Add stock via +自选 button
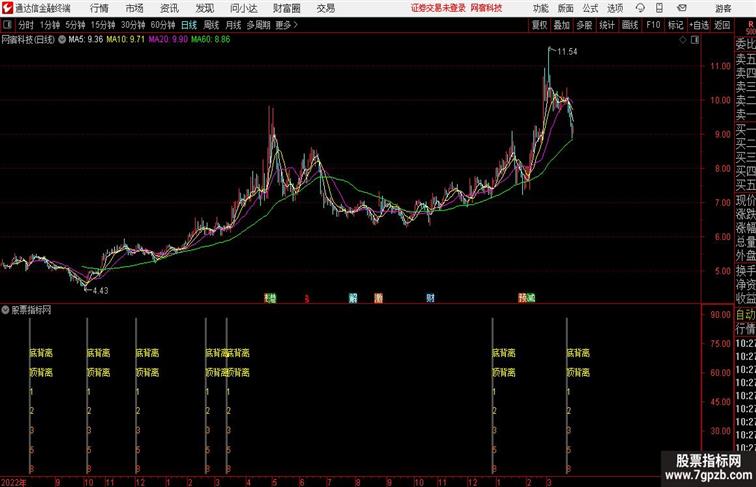 (x=699, y=25)
